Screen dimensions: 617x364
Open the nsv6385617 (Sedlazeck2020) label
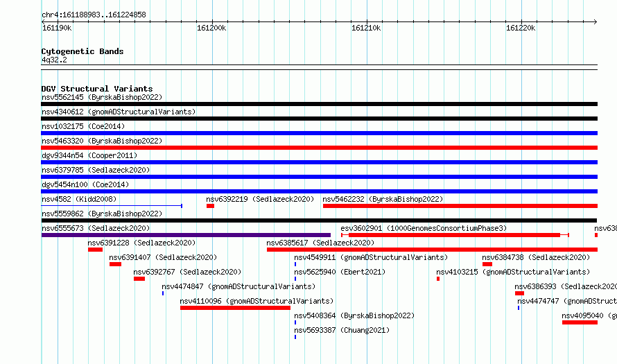pos(320,243)
